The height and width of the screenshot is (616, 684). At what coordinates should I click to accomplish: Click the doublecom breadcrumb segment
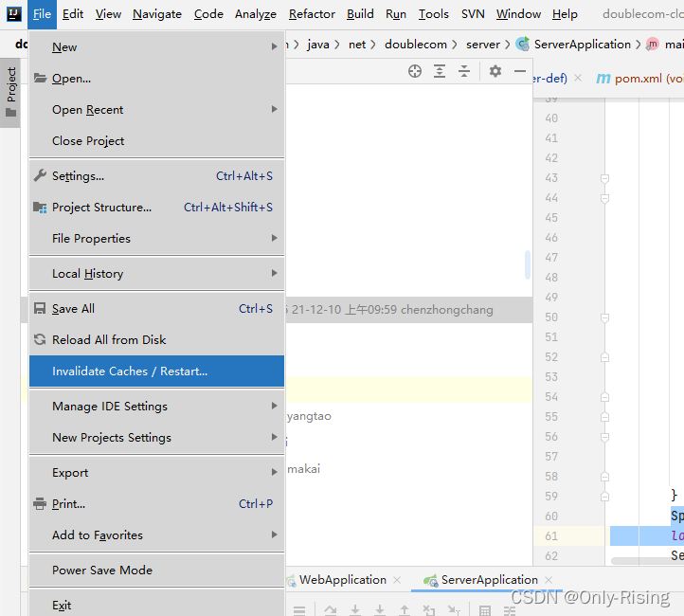(x=416, y=44)
